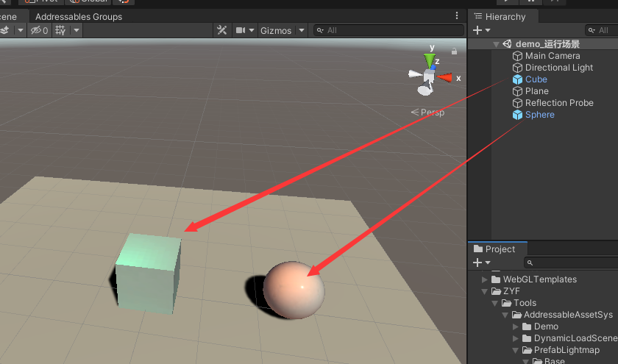Screen dimensions: 618x364
Task: Toggle hidden objects visibility (eye 0)
Action: coord(40,30)
